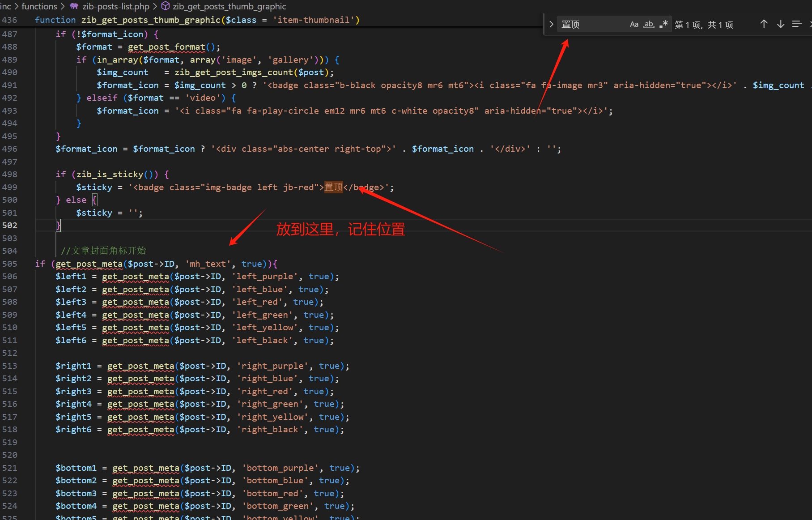
Task: Select line by clicking line number 502
Action: pos(9,226)
